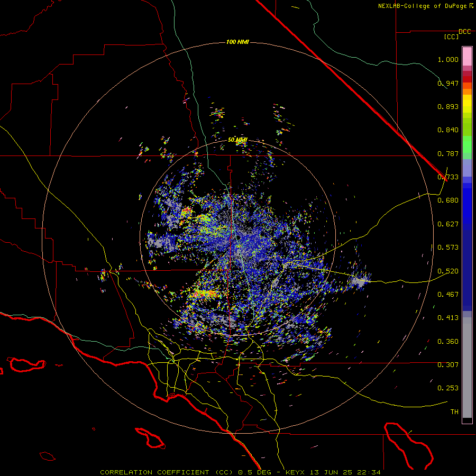Select the 0.307 legend value

click(448, 365)
